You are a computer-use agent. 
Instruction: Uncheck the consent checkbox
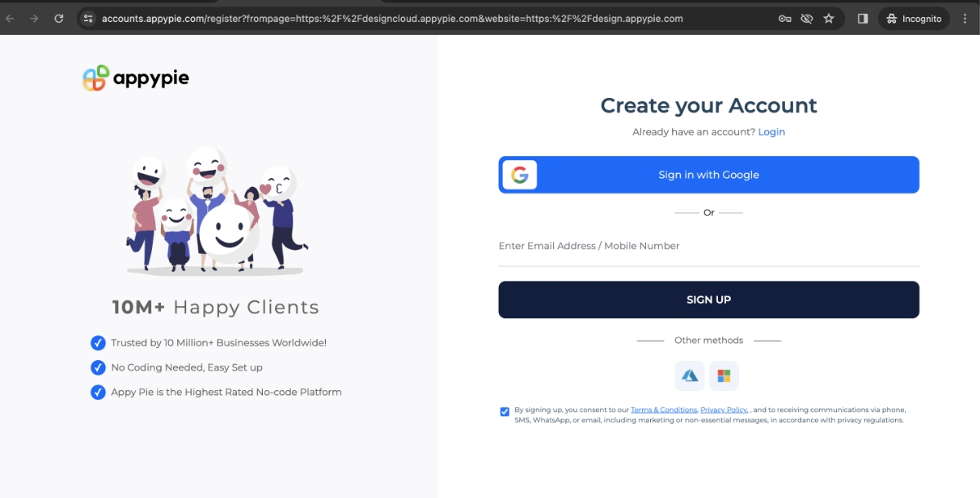(505, 411)
